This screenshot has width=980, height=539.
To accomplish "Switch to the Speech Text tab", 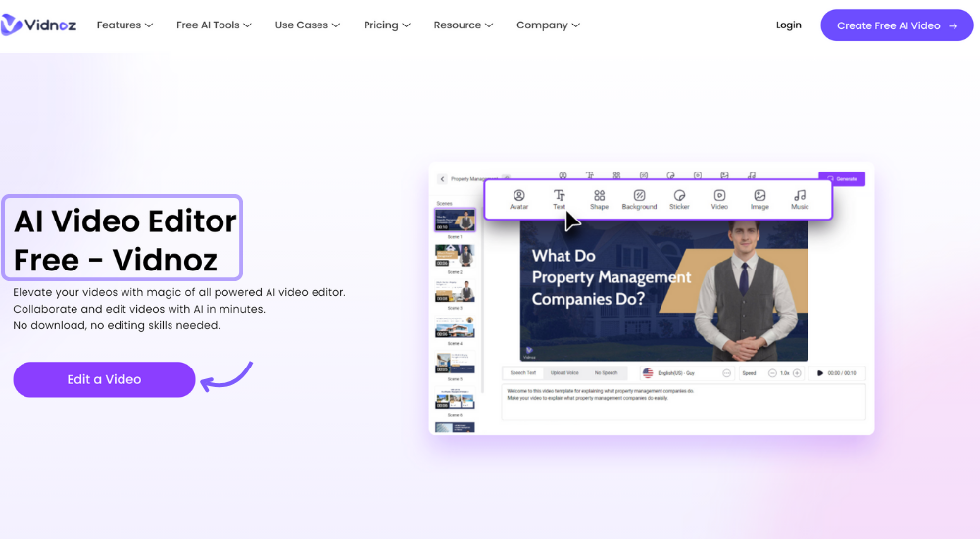I will [523, 373].
